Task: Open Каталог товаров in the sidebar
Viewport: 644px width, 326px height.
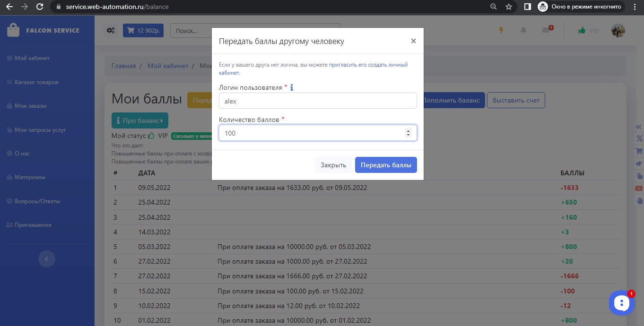Action: point(36,82)
